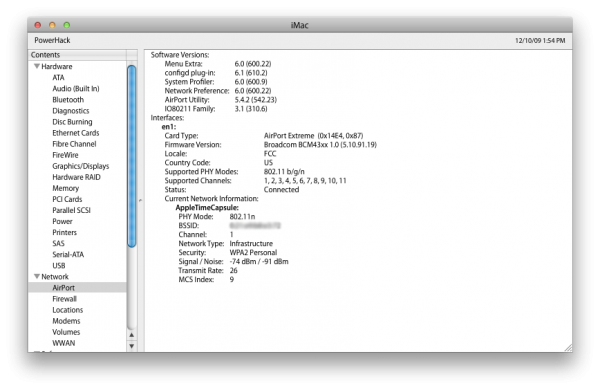Click the Supported Channels list value
This screenshot has width=600, height=390.
(x=305, y=181)
